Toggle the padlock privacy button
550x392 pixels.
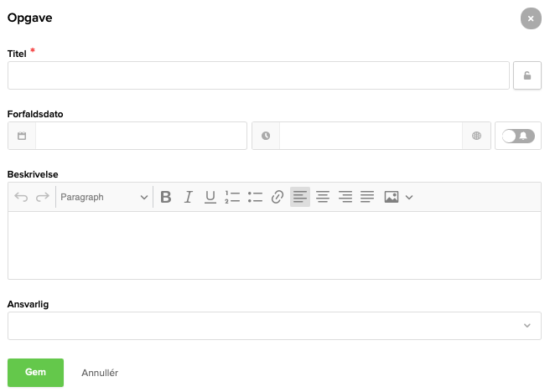coord(527,75)
